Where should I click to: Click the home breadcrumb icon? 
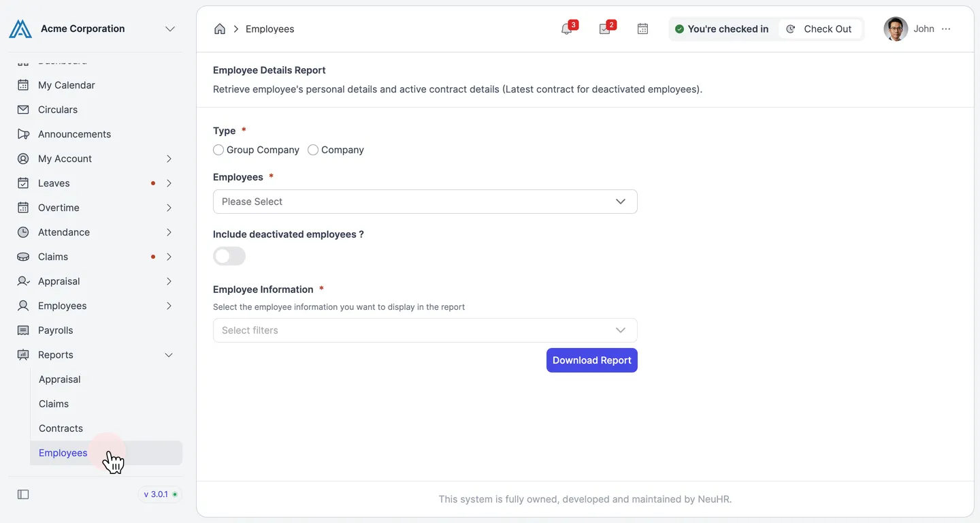pos(220,29)
